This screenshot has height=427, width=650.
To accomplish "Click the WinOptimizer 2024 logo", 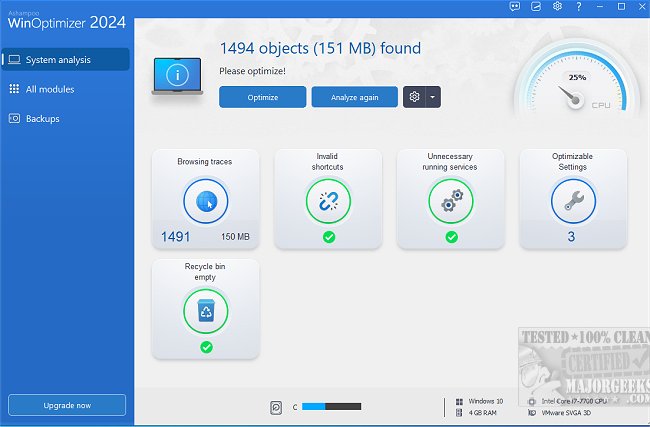I will click(x=66, y=20).
